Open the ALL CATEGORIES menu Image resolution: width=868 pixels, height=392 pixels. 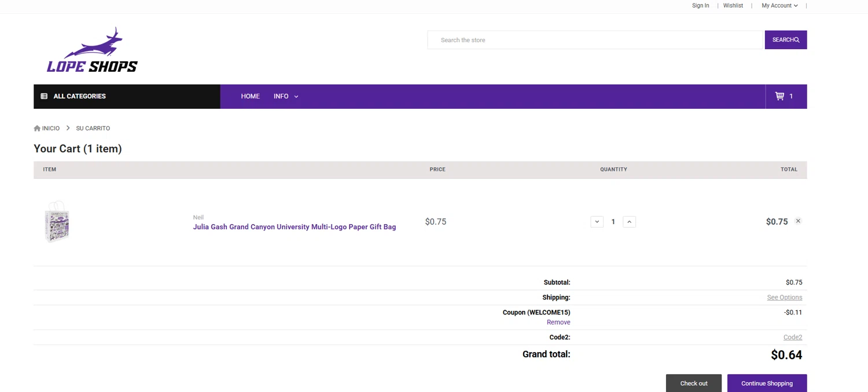(127, 97)
